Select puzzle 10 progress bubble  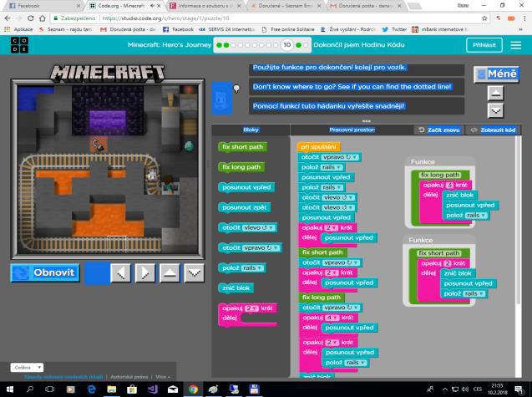[287, 45]
